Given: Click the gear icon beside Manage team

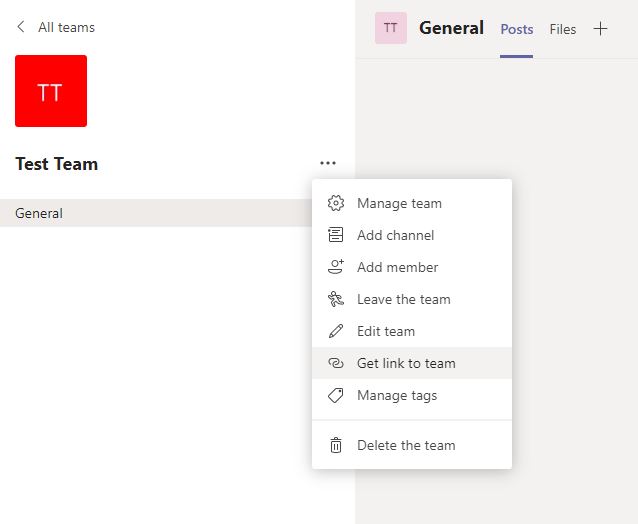Looking at the screenshot, I should pyautogui.click(x=336, y=203).
